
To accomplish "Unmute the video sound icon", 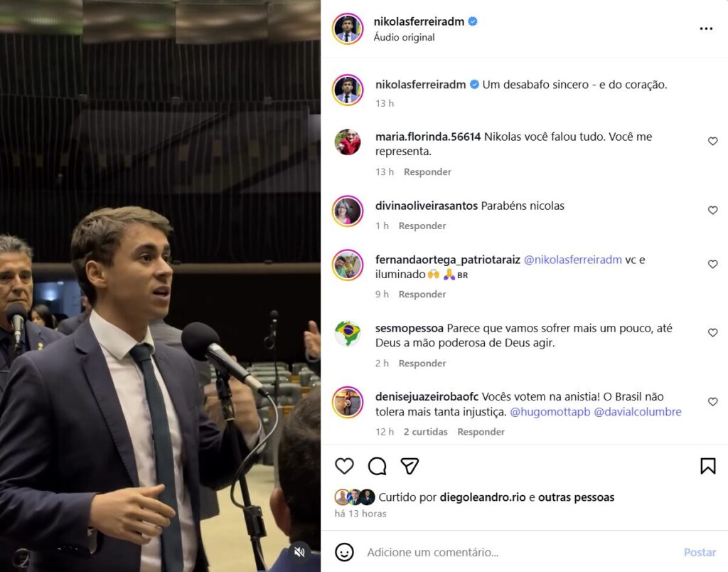I will coord(300,551).
